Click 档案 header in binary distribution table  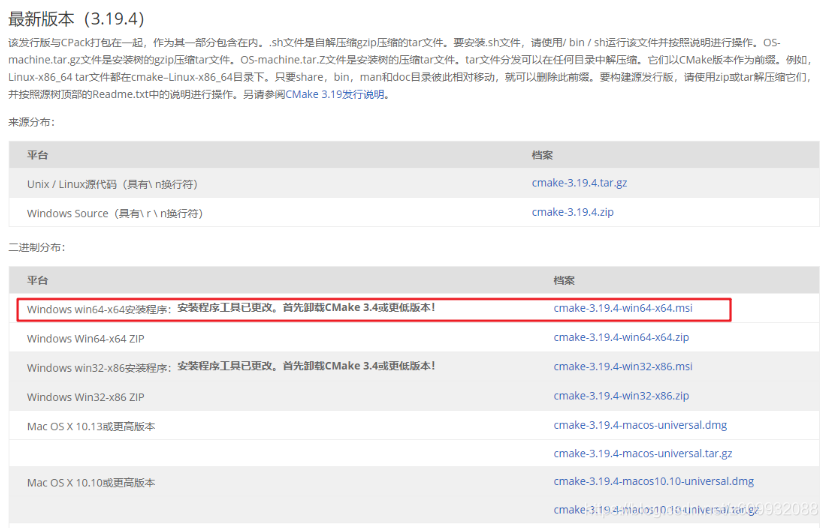(564, 280)
